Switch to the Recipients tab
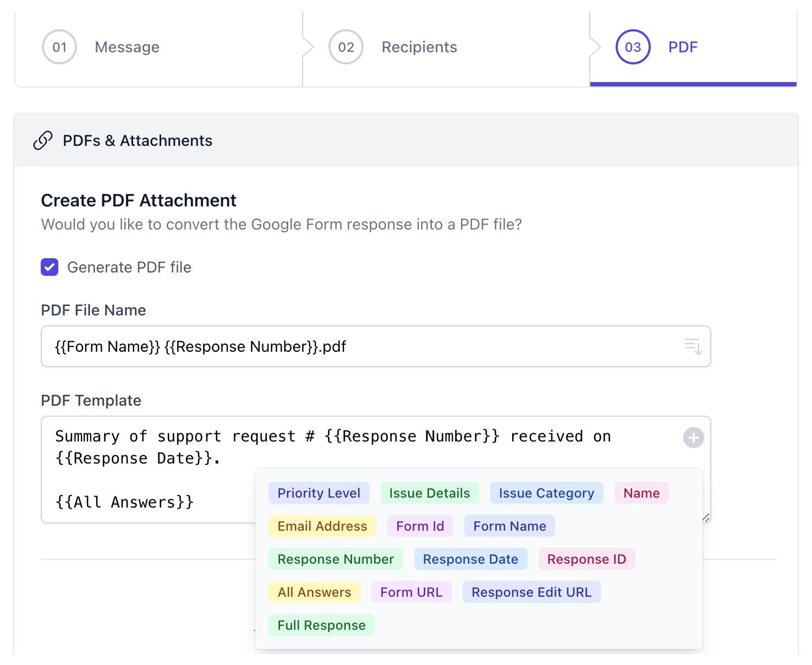The height and width of the screenshot is (665, 812). tap(419, 47)
